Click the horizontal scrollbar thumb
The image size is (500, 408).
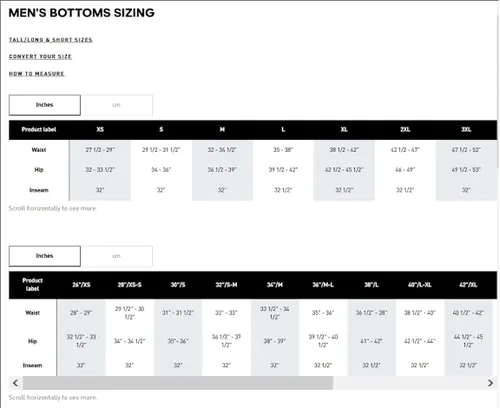178,383
